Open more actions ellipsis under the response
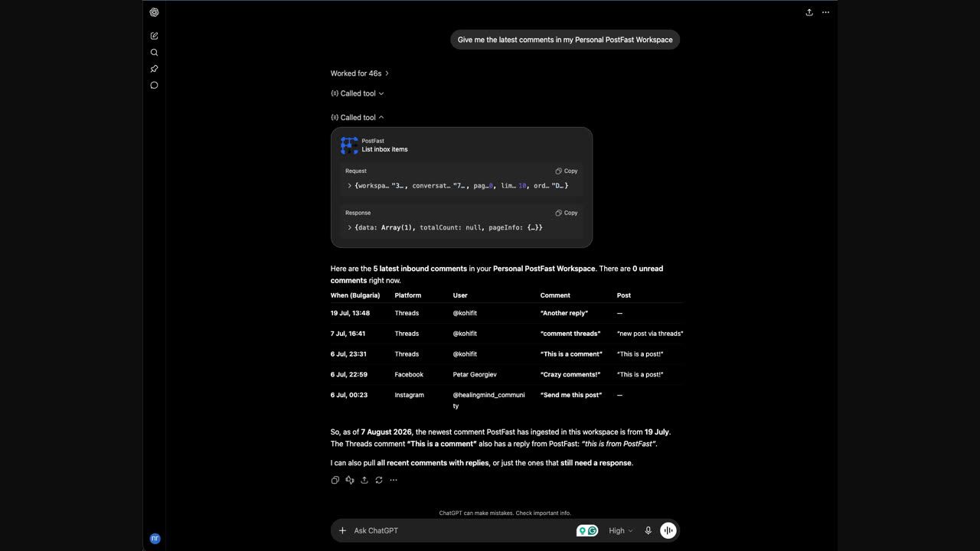 (394, 480)
